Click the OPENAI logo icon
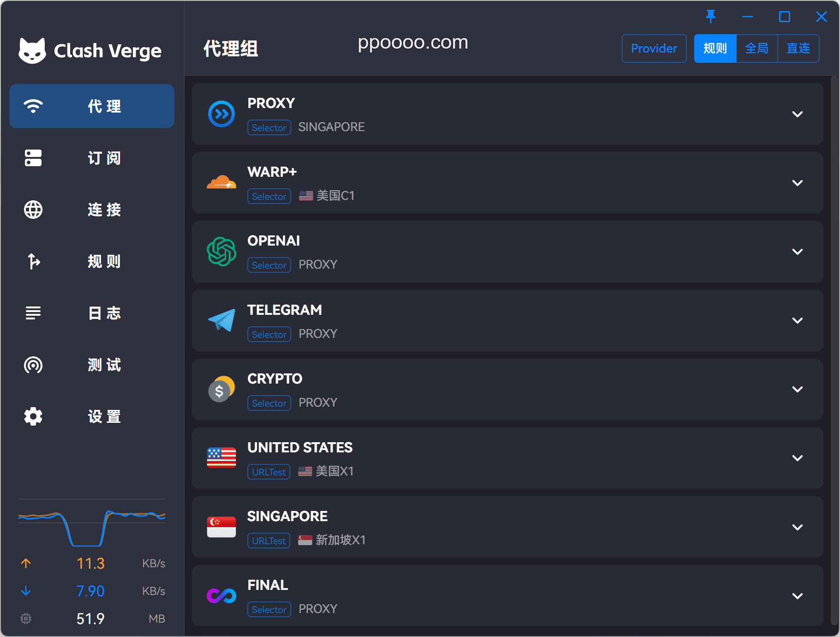The width and height of the screenshot is (840, 637). point(222,252)
